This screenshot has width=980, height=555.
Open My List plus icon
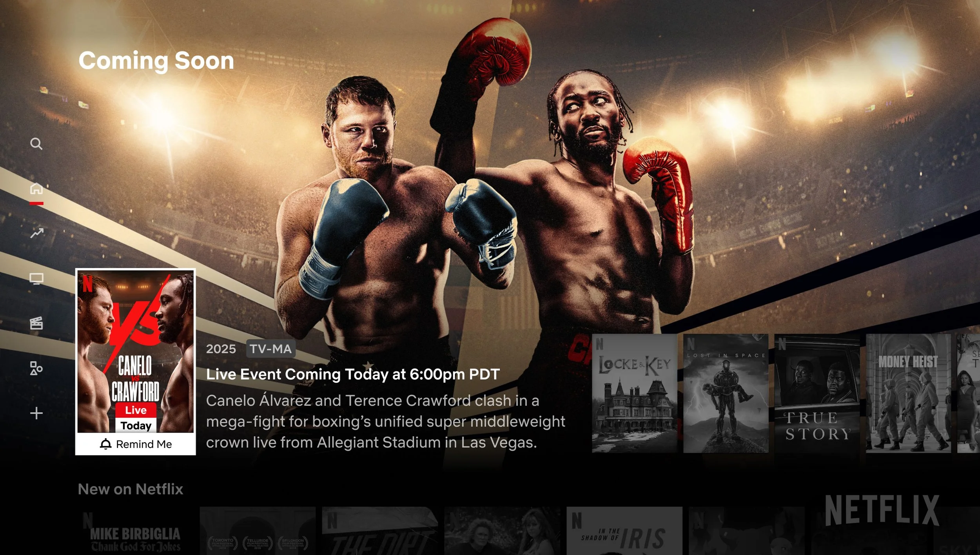point(36,413)
